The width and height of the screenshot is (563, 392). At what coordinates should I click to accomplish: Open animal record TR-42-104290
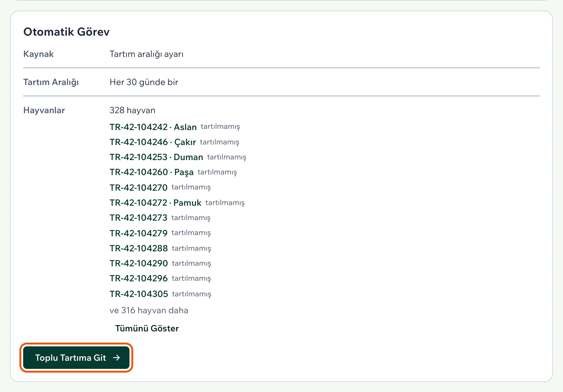(x=139, y=263)
